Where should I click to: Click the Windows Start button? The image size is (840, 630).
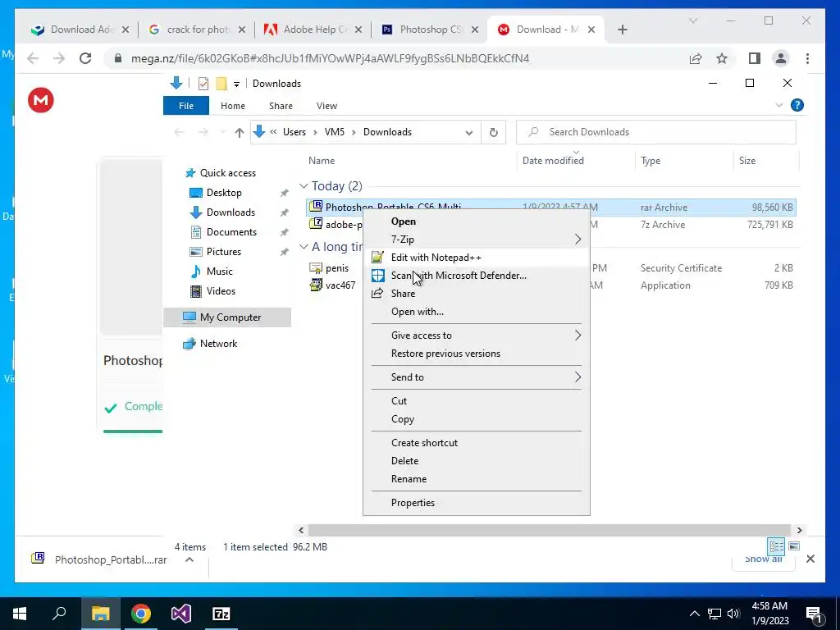tap(20, 614)
